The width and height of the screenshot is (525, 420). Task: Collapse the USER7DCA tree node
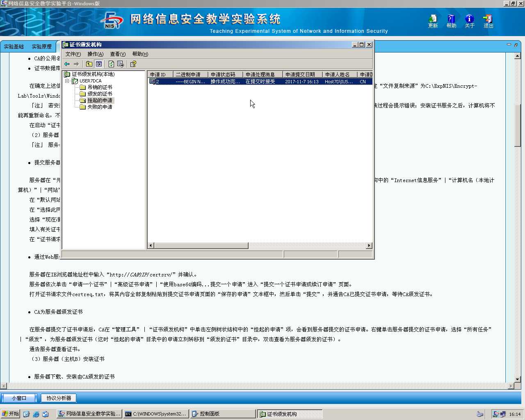click(x=67, y=81)
